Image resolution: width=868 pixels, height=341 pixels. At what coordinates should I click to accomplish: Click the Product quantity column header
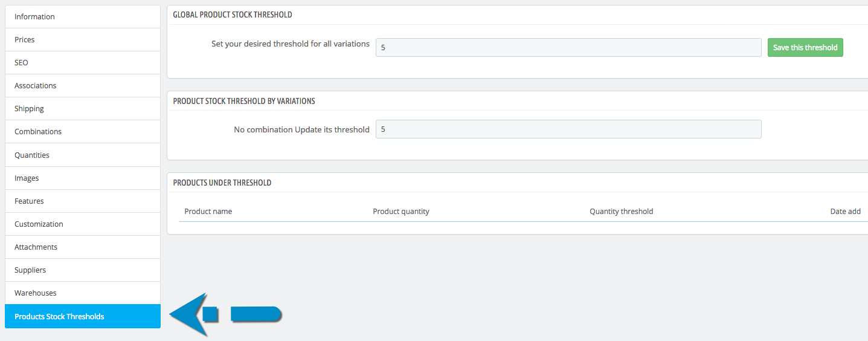[x=401, y=211]
